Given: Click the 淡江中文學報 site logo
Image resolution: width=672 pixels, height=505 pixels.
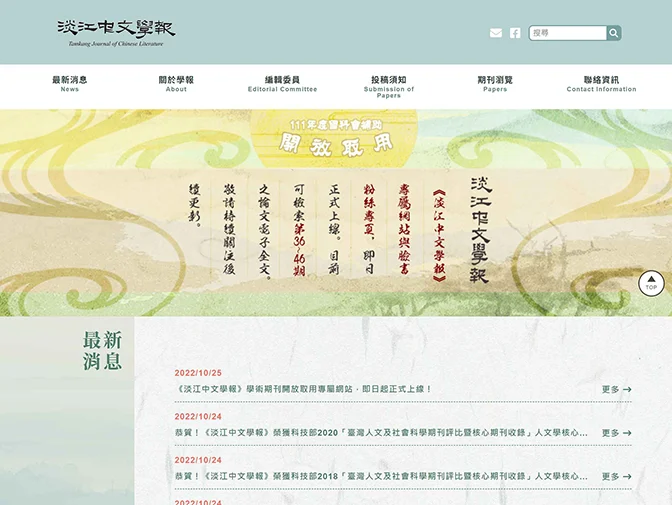Looking at the screenshot, I should pos(116,33).
